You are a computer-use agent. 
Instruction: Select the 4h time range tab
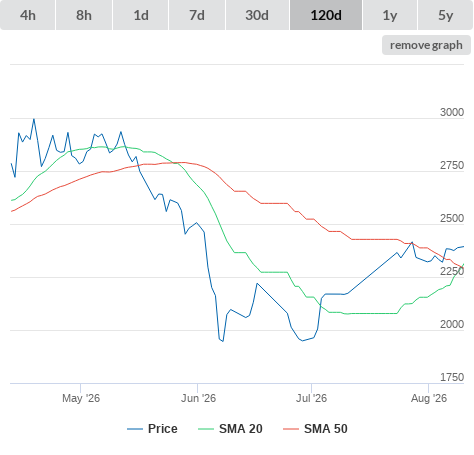tap(28, 15)
